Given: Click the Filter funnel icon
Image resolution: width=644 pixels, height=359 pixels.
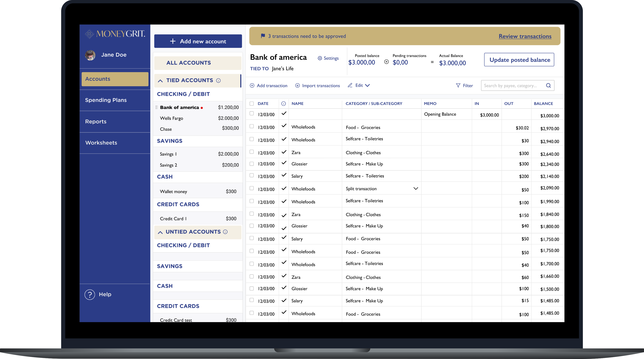Looking at the screenshot, I should coord(458,86).
